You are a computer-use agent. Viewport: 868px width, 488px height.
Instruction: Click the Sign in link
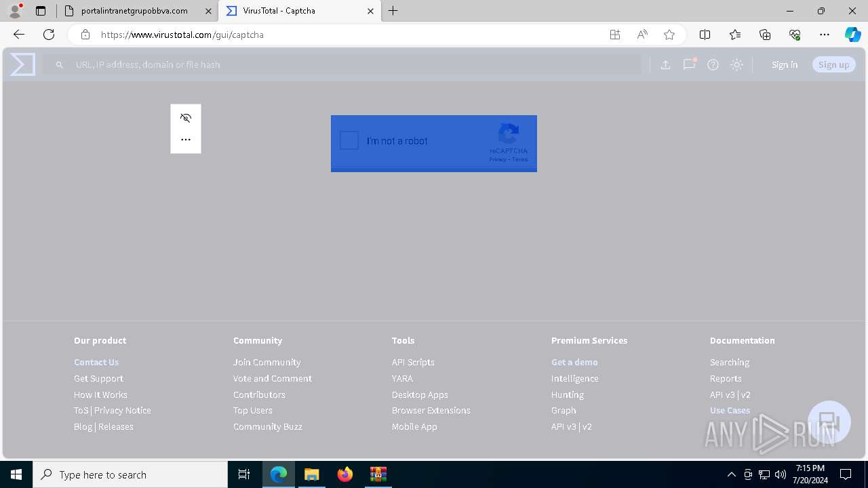[785, 65]
